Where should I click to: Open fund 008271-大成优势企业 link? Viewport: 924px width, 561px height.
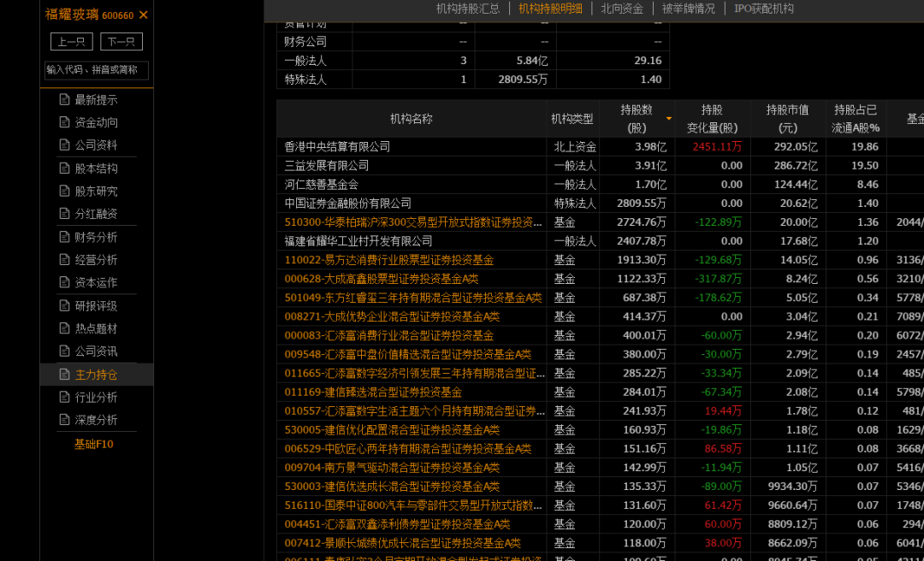[x=392, y=316]
